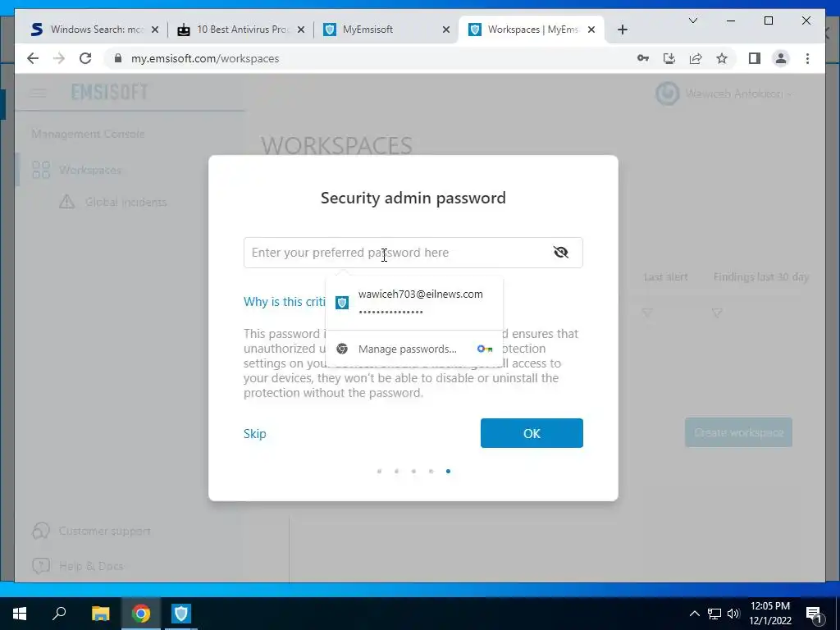Go to third onboarding step dot
Viewport: 840px width, 630px height.
click(413, 472)
